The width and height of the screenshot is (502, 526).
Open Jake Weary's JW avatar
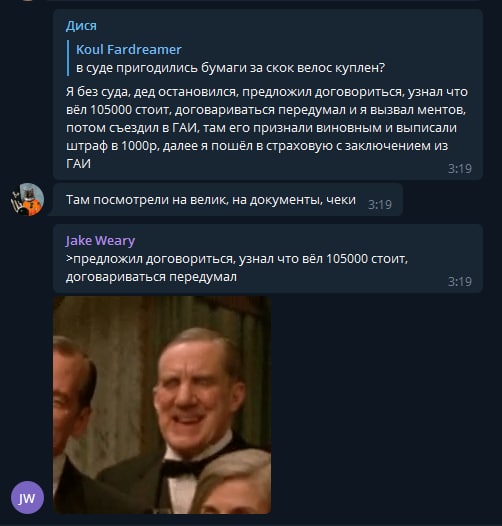click(28, 497)
